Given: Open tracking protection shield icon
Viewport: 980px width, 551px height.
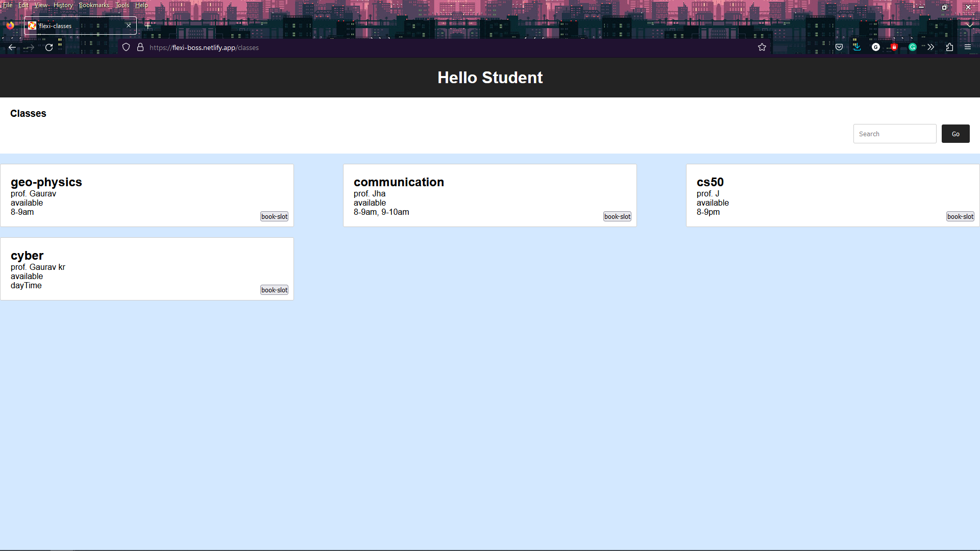Looking at the screenshot, I should (x=126, y=47).
